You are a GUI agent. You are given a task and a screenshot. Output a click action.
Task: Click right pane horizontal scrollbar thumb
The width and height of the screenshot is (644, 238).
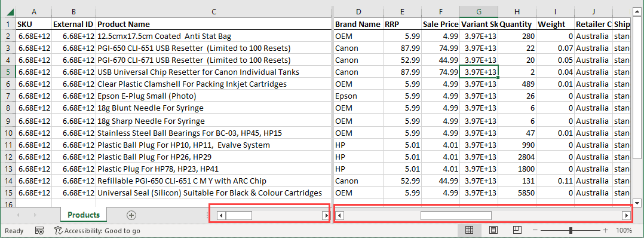tap(456, 215)
